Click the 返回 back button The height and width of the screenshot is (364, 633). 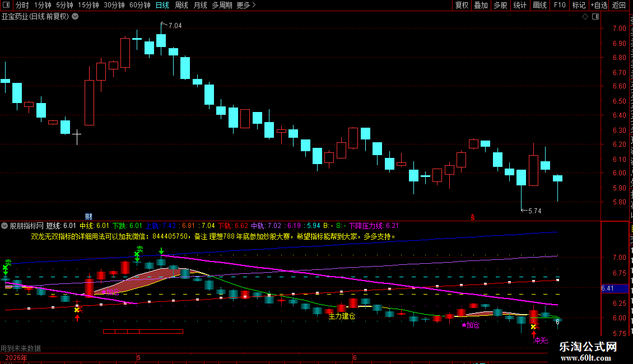pos(619,5)
